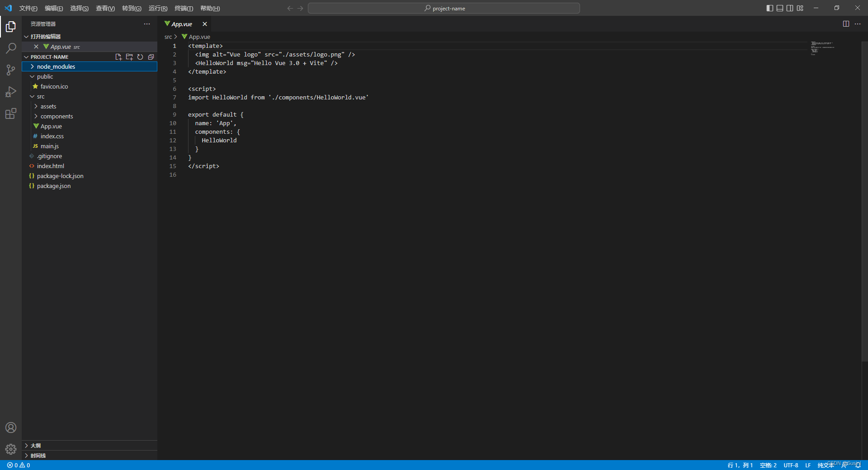868x470 pixels.
Task: Open package-lock.json file
Action: pyautogui.click(x=90, y=176)
